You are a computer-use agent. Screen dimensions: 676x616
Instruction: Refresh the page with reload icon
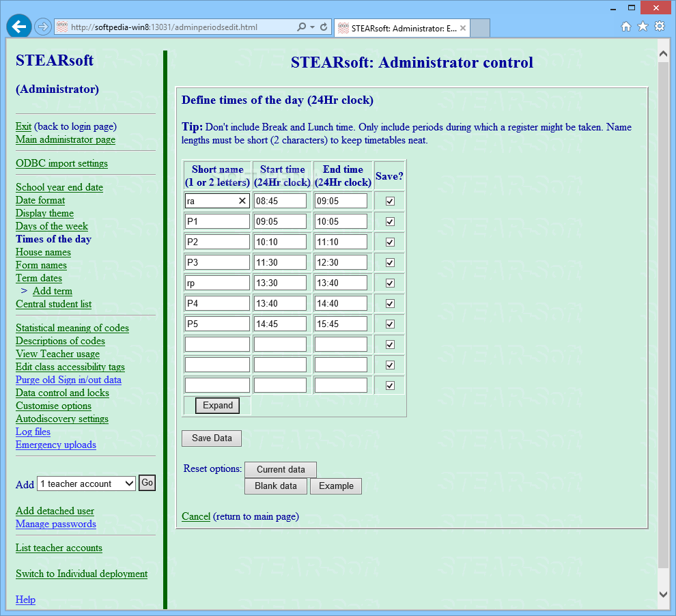(324, 27)
